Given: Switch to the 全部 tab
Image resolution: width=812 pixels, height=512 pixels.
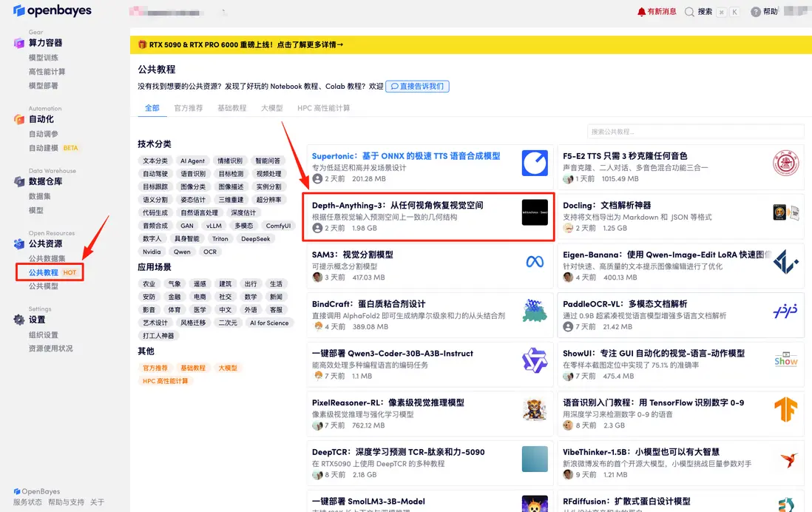Looking at the screenshot, I should (x=152, y=108).
